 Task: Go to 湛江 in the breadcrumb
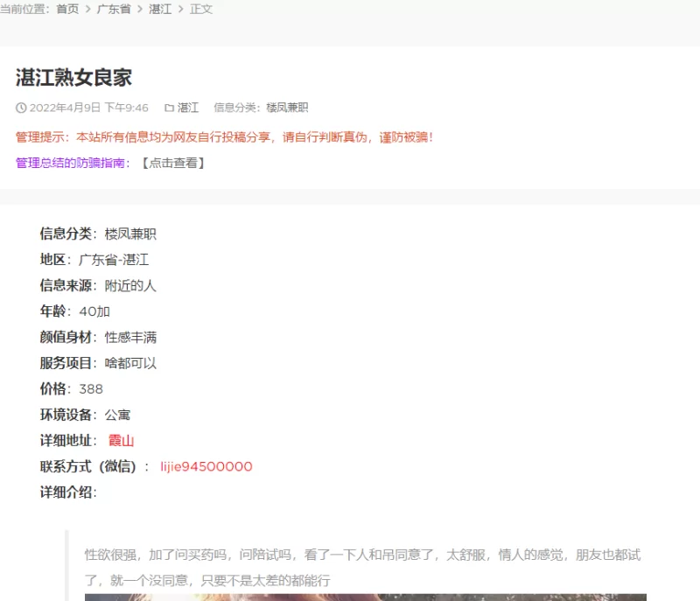(x=160, y=9)
